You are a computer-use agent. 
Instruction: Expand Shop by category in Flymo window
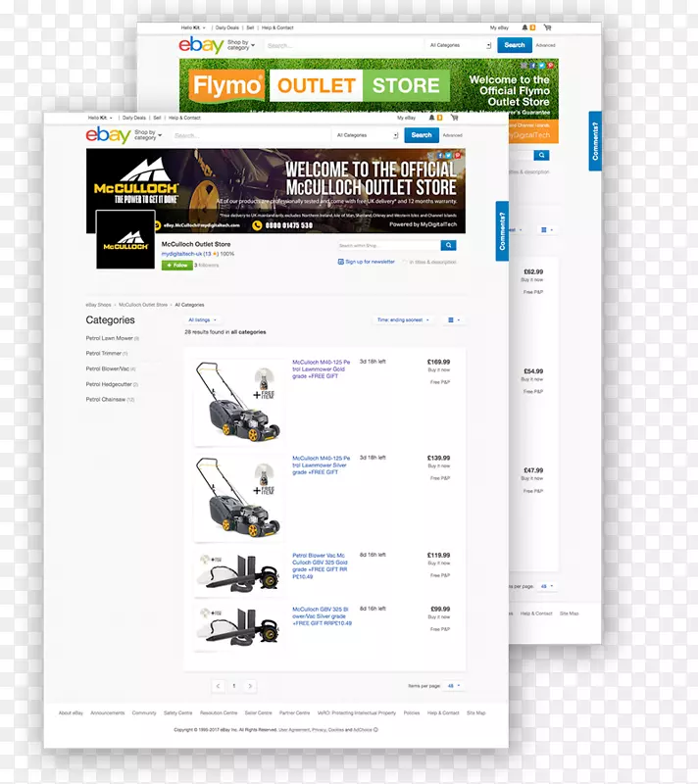pos(241,45)
